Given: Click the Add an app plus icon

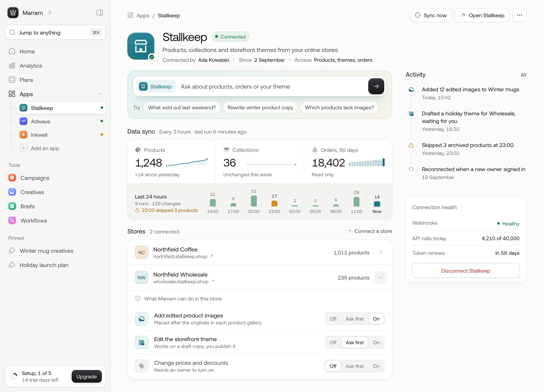Looking at the screenshot, I should [23, 148].
